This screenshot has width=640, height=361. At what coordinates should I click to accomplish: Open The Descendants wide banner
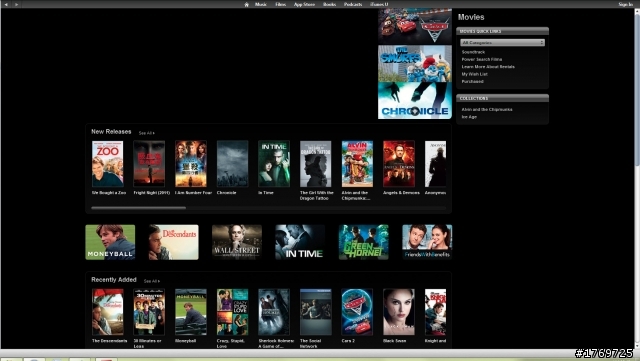(173, 242)
